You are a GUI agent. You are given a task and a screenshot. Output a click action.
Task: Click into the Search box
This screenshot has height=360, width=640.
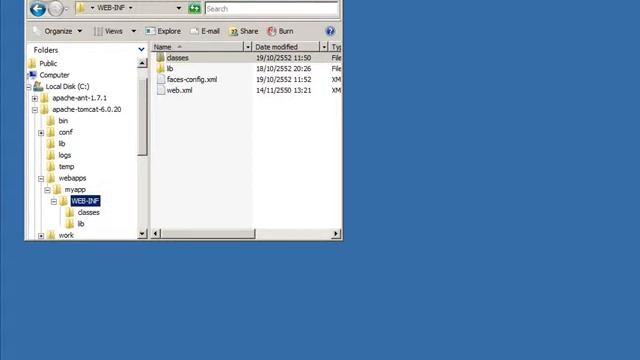coord(272,9)
